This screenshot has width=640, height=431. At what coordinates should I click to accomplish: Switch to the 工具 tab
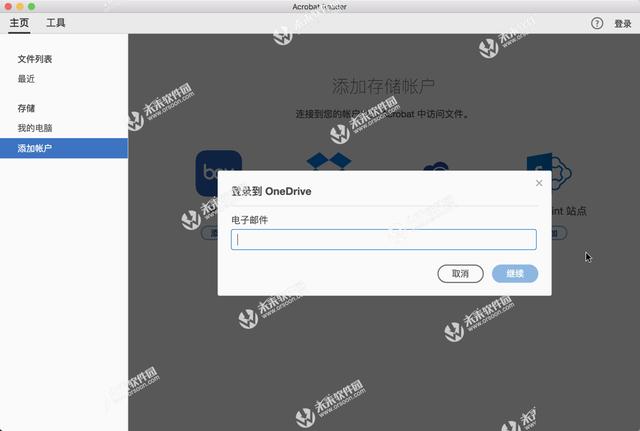click(x=56, y=23)
